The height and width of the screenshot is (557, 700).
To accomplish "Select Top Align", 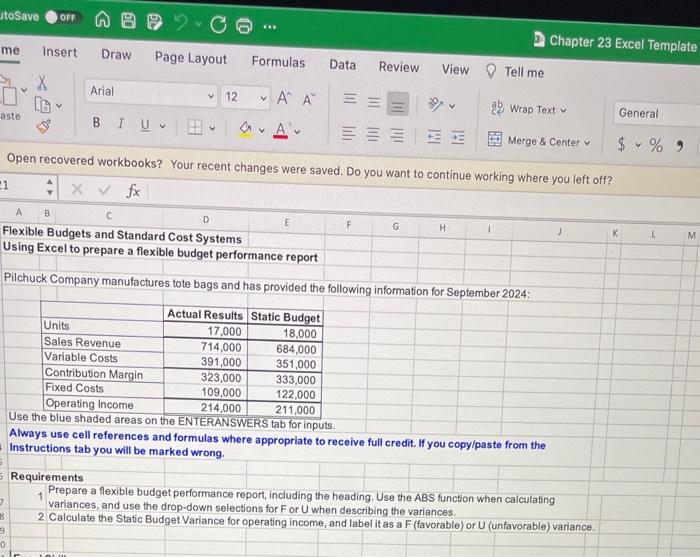I will click(350, 99).
